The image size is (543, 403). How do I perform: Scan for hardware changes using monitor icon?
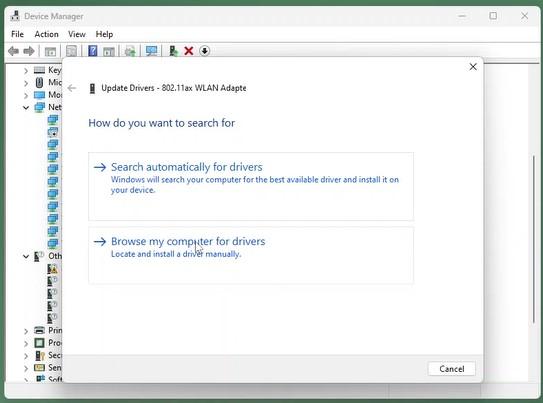[151, 51]
